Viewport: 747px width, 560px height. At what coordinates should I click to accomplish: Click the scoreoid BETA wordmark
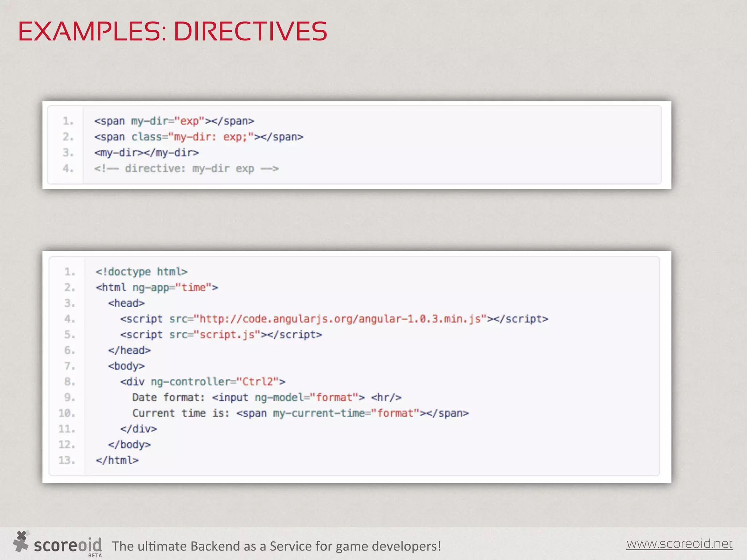click(68, 547)
